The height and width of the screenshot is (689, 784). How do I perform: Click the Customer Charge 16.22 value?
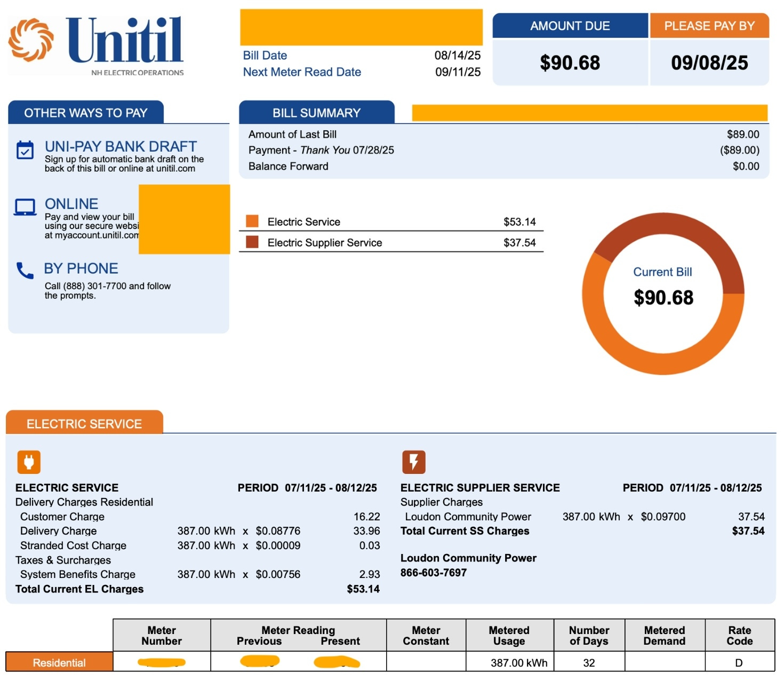click(x=367, y=517)
